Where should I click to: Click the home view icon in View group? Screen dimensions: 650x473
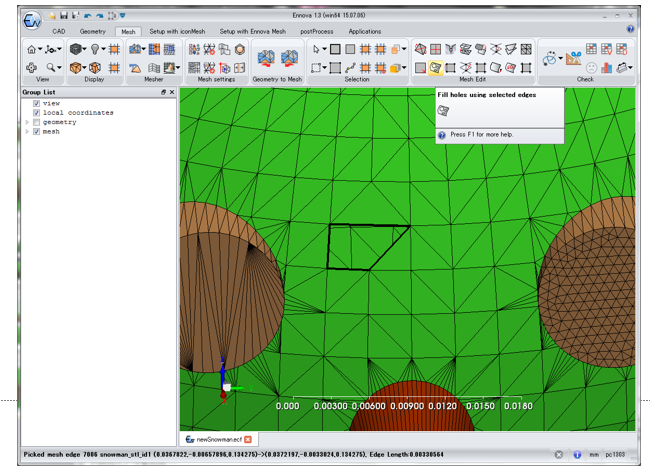pos(32,49)
